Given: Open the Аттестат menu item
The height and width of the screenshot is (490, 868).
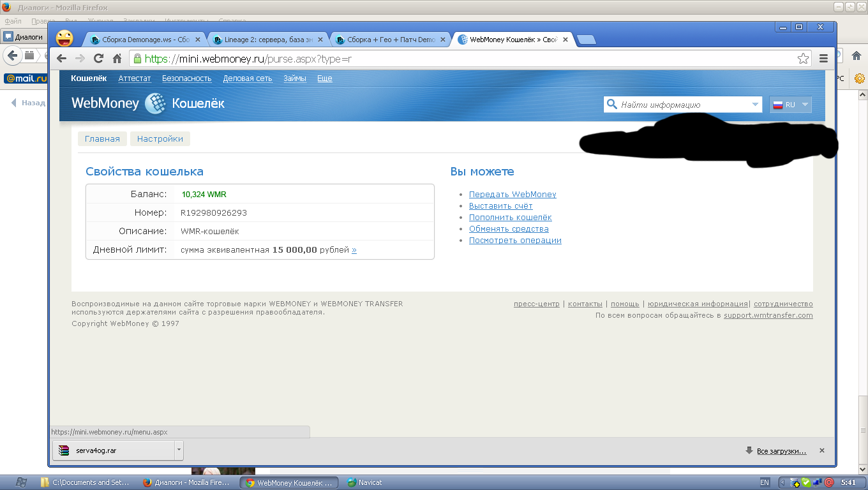Looking at the screenshot, I should [x=135, y=78].
